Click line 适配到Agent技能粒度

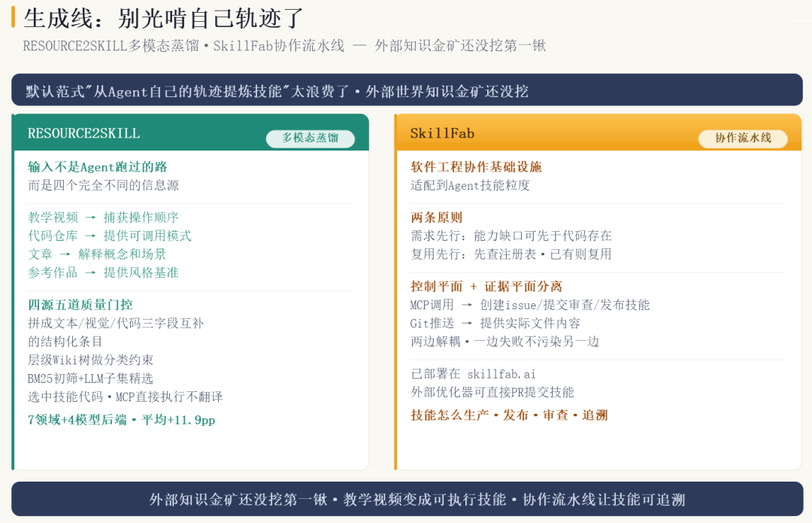(470, 185)
